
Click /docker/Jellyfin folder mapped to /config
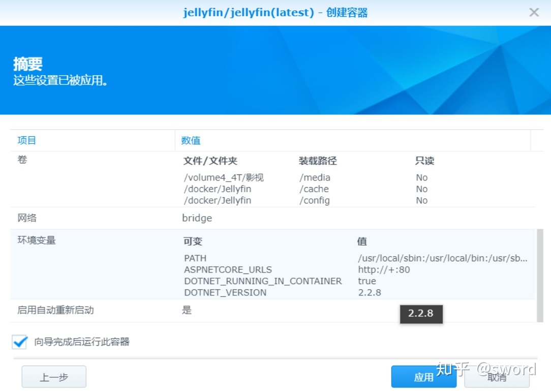click(x=218, y=200)
